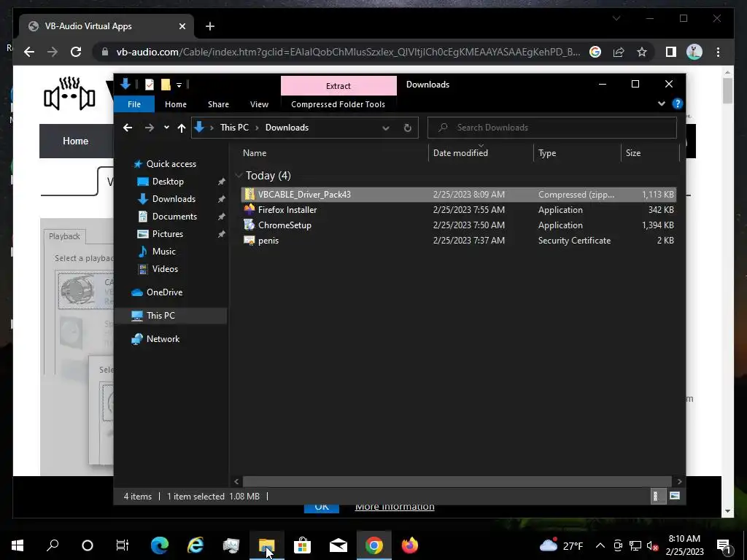Open Documents in the navigation pane

coord(174,217)
